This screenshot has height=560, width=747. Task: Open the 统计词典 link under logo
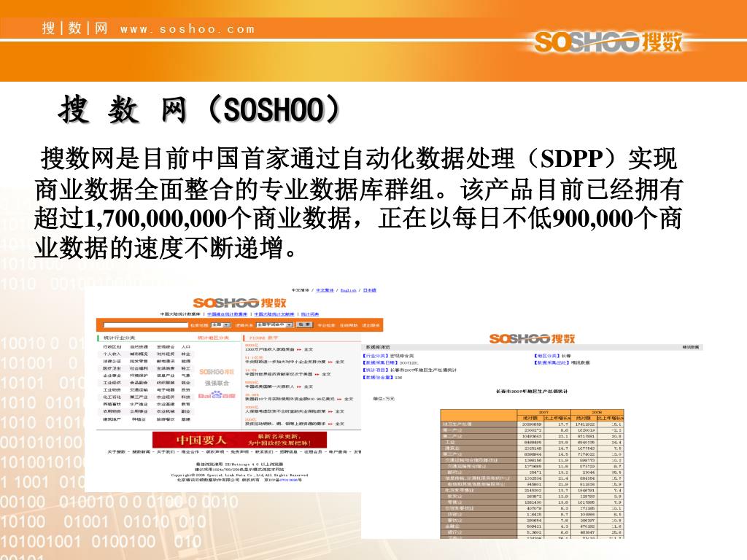point(309,314)
